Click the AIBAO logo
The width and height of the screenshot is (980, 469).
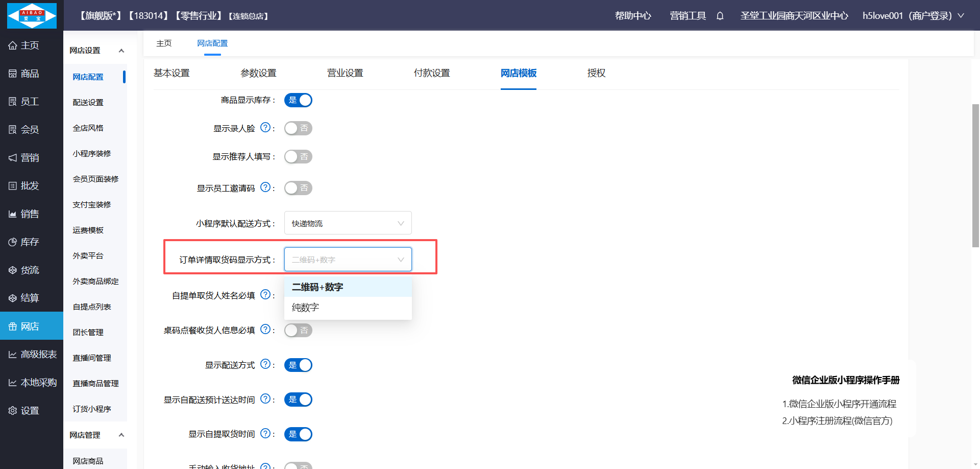click(32, 15)
